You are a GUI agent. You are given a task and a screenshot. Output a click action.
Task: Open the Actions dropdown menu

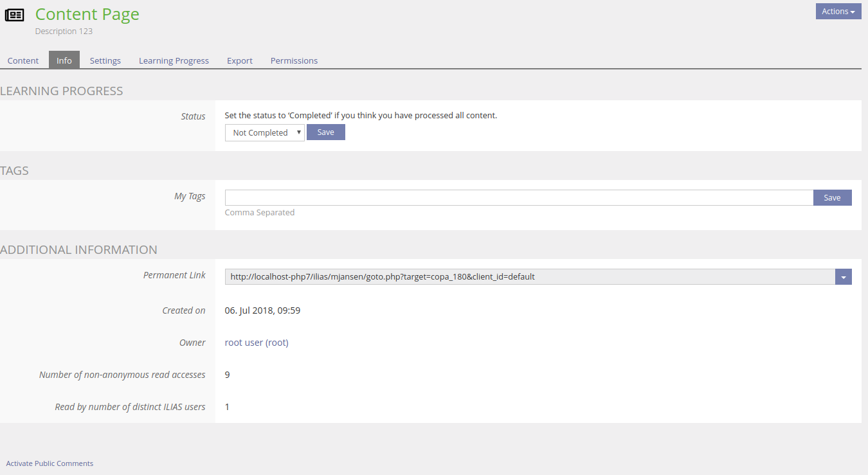[x=838, y=12]
